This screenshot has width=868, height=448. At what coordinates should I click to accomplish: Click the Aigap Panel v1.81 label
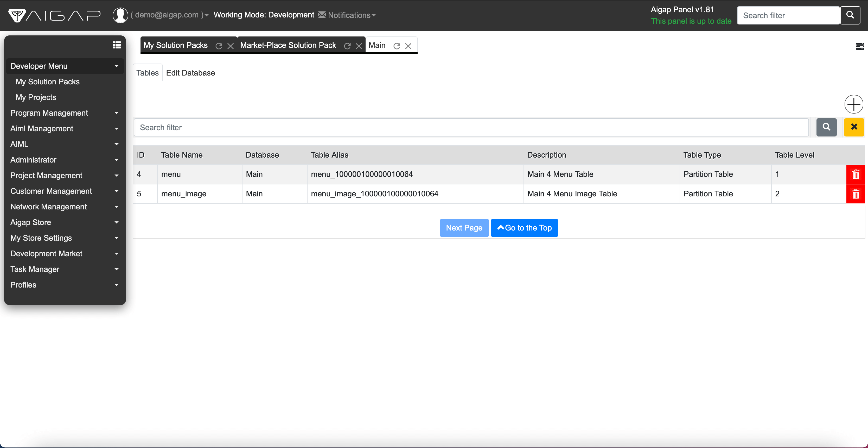682,9
